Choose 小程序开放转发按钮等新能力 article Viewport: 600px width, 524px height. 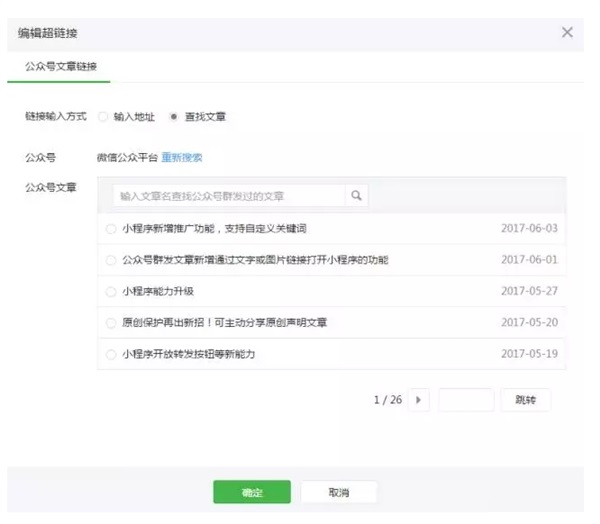click(x=110, y=354)
